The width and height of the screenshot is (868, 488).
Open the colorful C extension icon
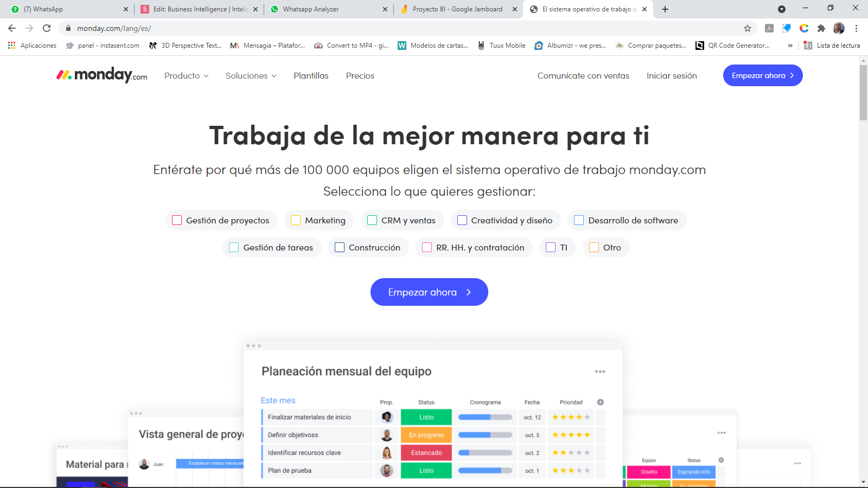pyautogui.click(x=804, y=28)
